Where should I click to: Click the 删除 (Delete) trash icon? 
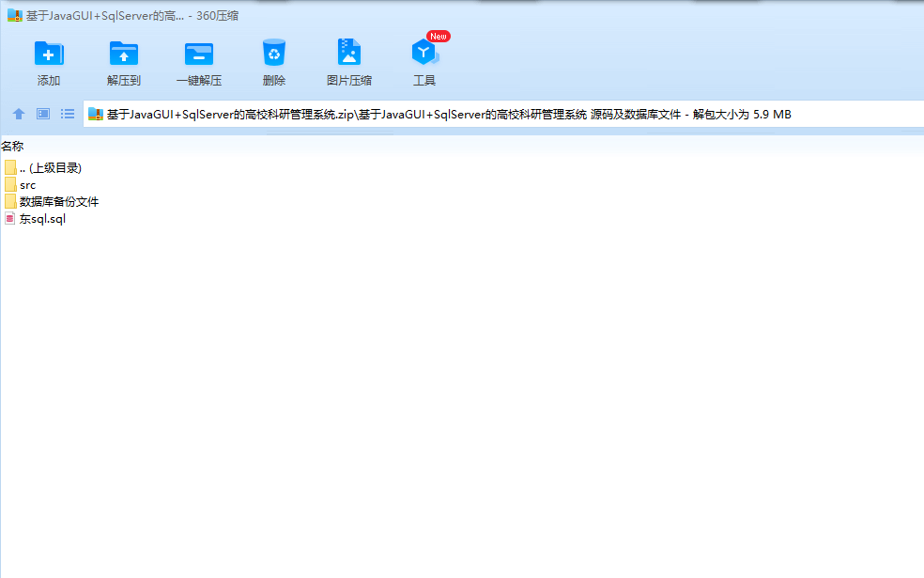pyautogui.click(x=274, y=53)
